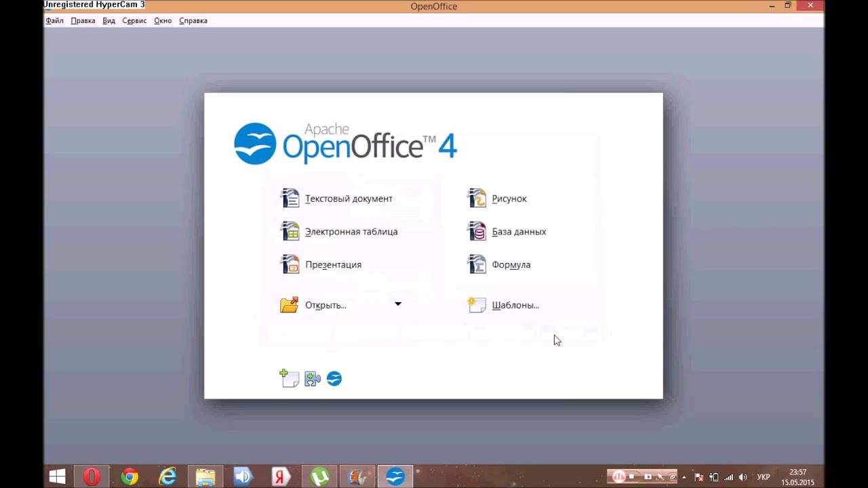Create a new Формула

coord(511,265)
